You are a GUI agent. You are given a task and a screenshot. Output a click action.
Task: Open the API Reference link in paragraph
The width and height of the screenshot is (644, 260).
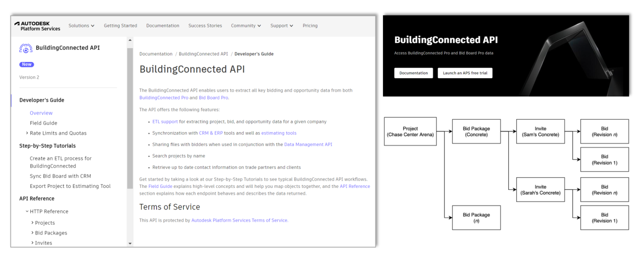point(355,187)
